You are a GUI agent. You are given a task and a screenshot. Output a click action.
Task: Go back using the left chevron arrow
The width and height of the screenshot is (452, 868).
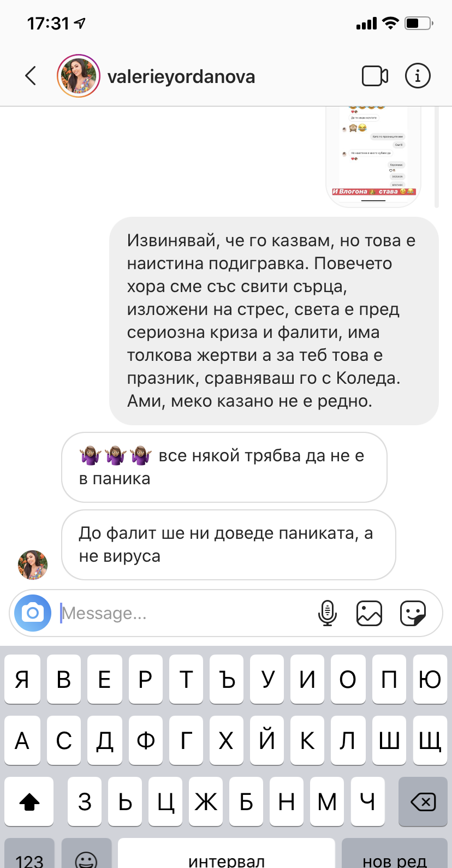31,76
